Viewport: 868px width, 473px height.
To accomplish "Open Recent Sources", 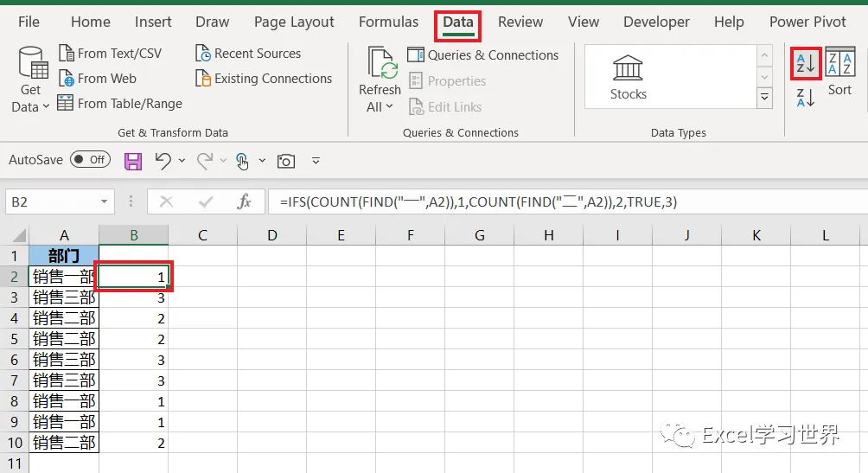I will 248,53.
